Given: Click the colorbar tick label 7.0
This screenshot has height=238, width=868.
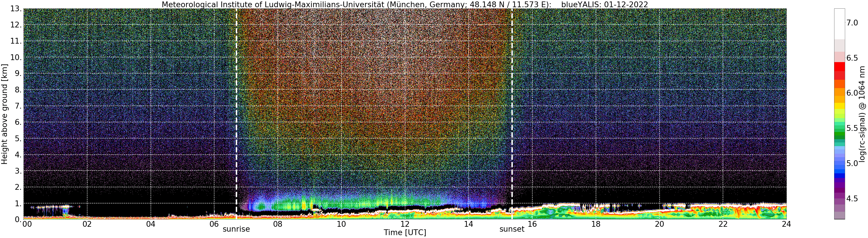Looking at the screenshot, I should (852, 23).
